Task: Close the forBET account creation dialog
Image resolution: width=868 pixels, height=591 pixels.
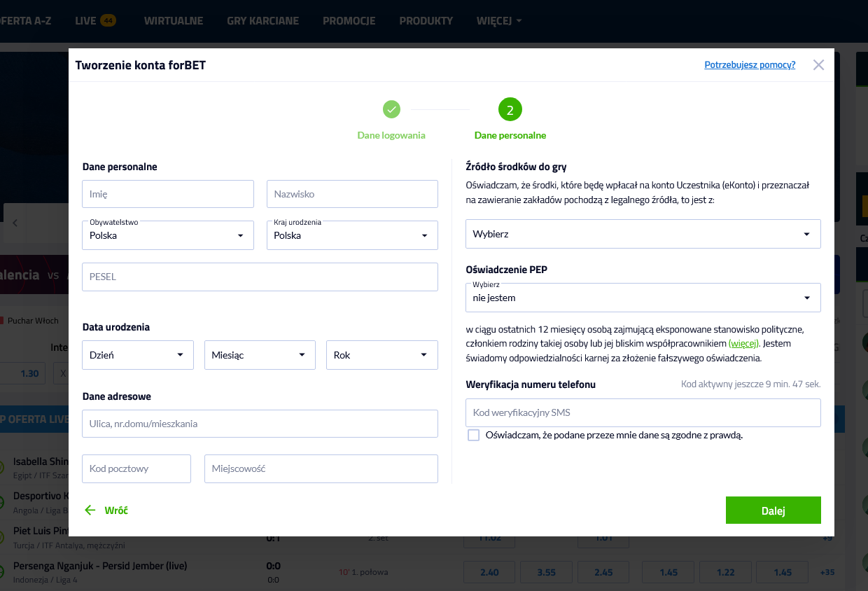Action: (818, 65)
